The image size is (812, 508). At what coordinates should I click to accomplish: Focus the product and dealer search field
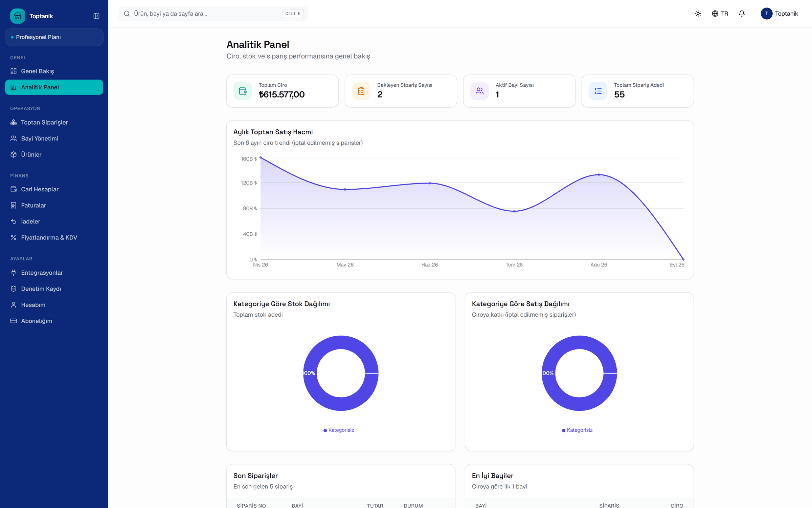click(213, 14)
